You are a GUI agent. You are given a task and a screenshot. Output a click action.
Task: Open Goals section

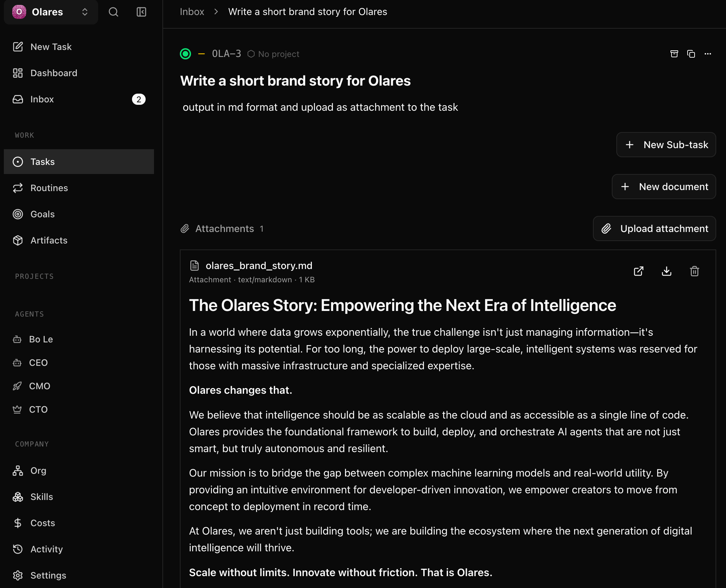click(x=79, y=214)
